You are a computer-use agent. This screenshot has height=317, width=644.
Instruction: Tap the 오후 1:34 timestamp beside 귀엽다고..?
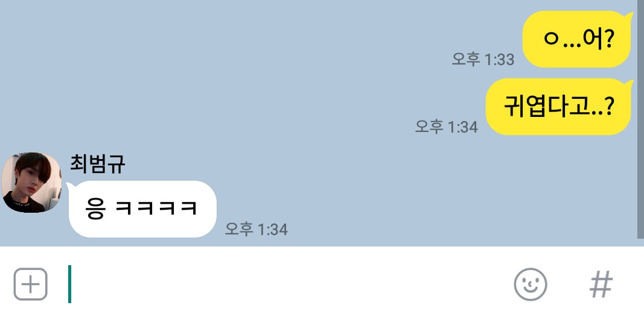tap(447, 127)
